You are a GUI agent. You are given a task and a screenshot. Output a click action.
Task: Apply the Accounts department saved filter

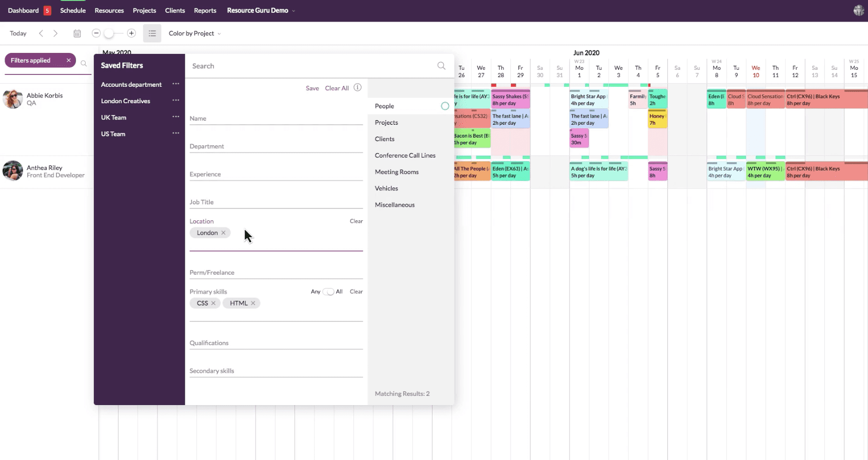[131, 85]
